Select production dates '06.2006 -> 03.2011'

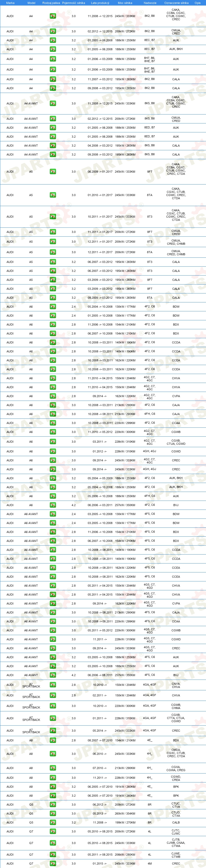[100, 505]
